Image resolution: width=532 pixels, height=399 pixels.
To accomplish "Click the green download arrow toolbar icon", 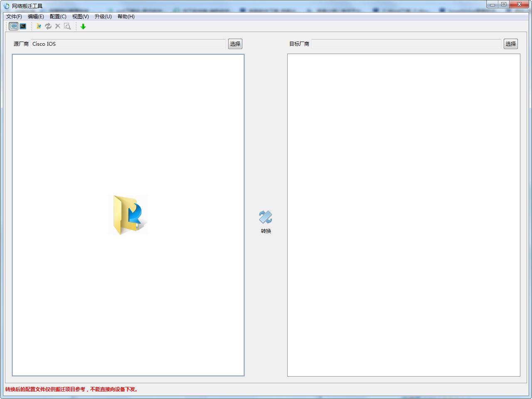I will [x=83, y=26].
